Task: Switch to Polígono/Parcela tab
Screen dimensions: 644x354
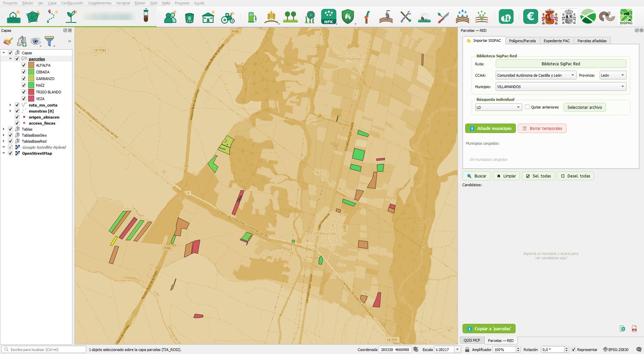Action: click(x=523, y=41)
